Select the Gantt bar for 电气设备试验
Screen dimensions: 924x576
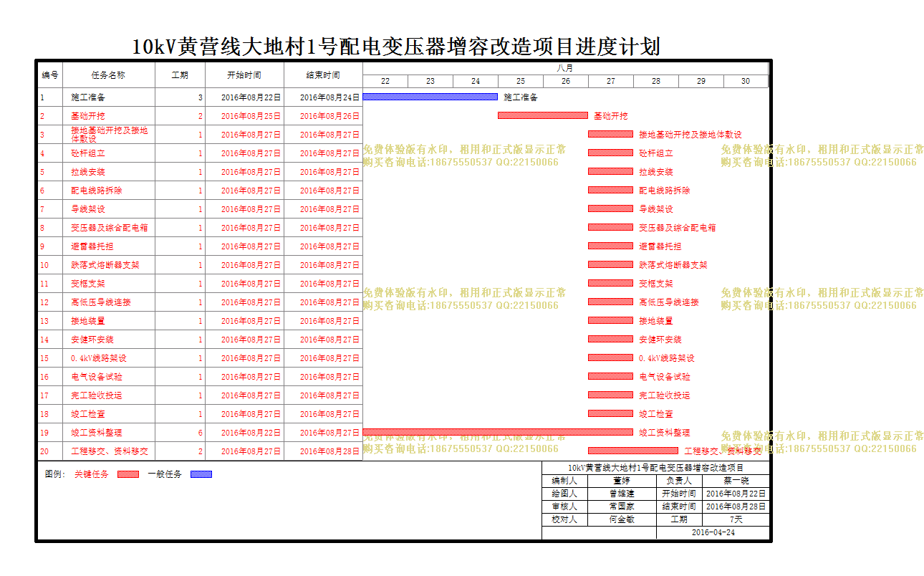(610, 376)
